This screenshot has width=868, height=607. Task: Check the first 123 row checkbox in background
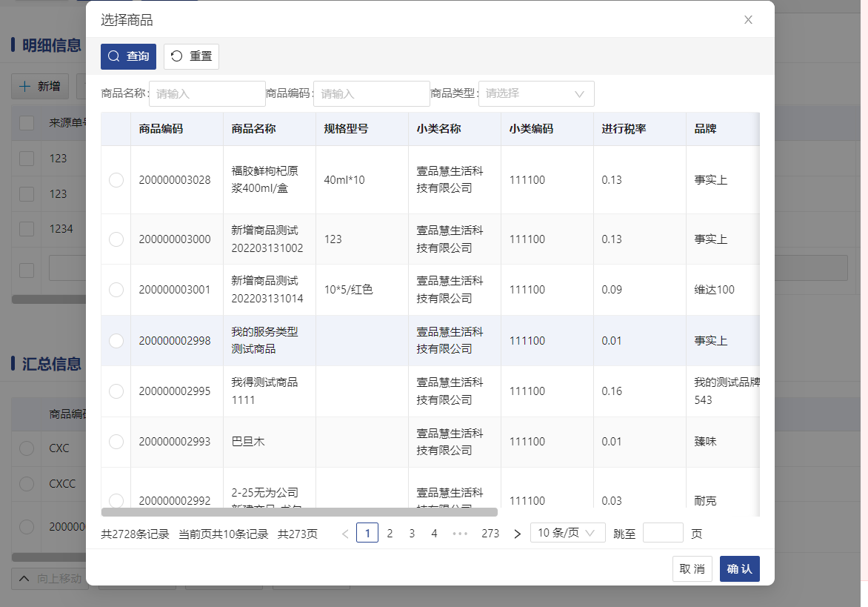27,159
